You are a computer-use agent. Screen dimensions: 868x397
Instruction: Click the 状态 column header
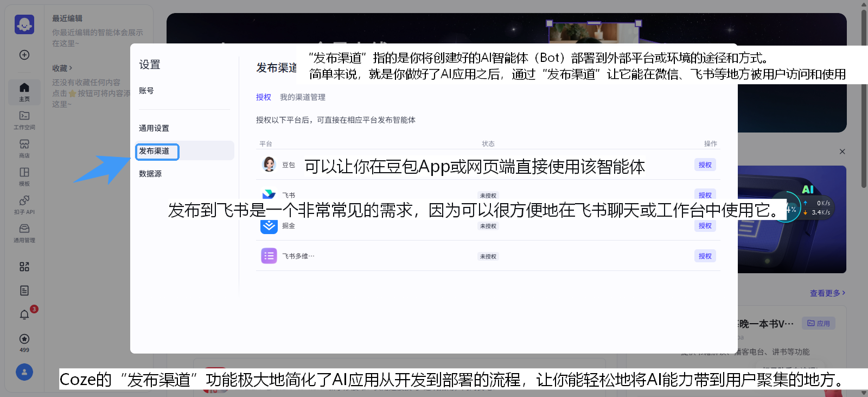coord(488,144)
